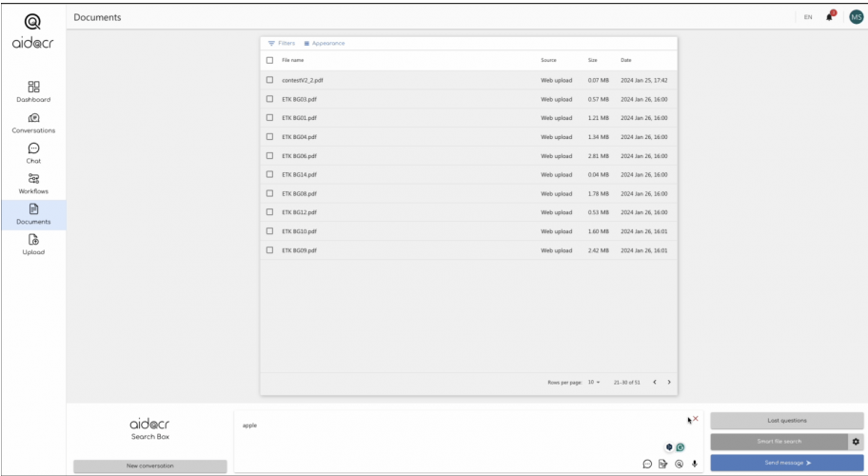
Task: Check the box for ETK BG10.pdf
Action: (x=269, y=230)
